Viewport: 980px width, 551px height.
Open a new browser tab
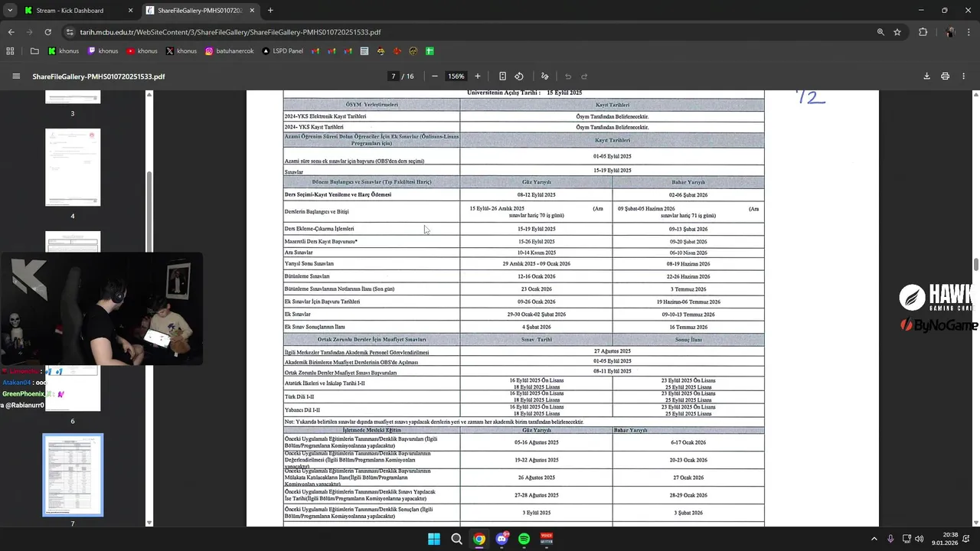[x=270, y=11]
